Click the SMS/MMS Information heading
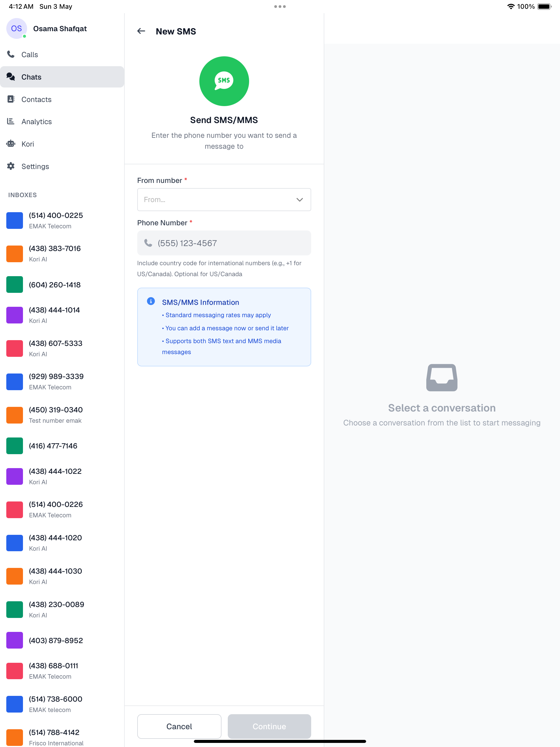Screen dimensions: 560x747 (x=200, y=302)
